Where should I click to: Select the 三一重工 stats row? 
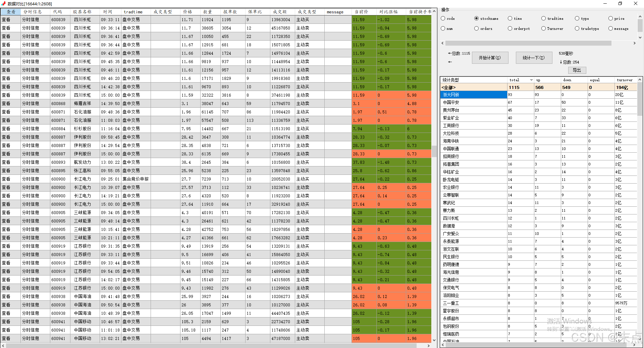click(x=539, y=303)
